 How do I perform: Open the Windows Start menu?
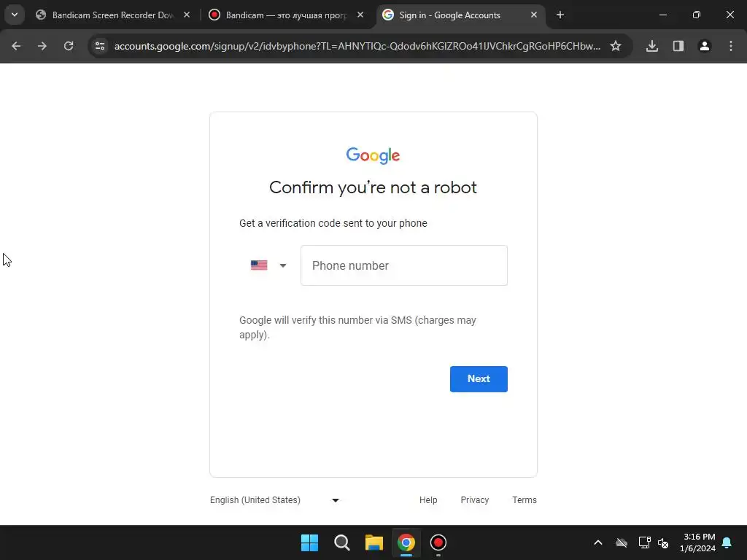[309, 542]
